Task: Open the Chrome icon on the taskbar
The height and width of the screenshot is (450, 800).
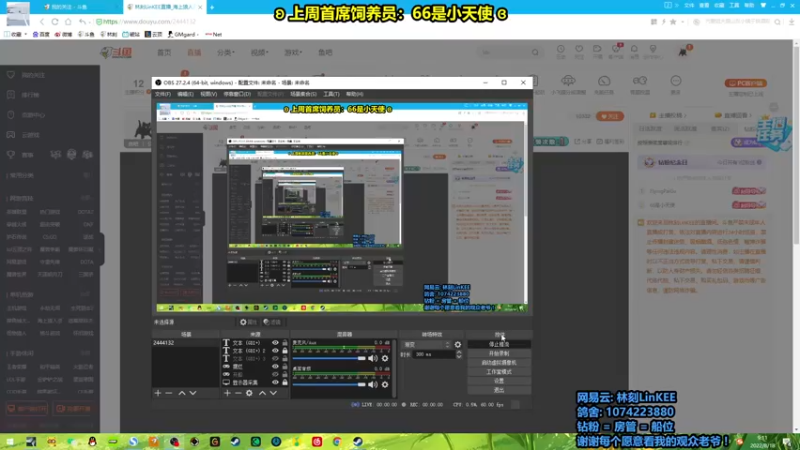Action: click(337, 441)
